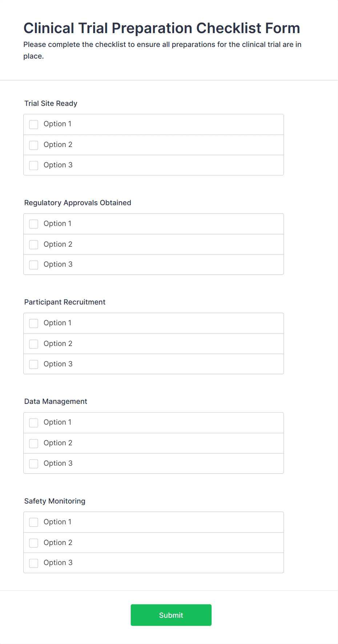
Task: Check Option 3 under Trial Site Ready
Action: click(33, 165)
